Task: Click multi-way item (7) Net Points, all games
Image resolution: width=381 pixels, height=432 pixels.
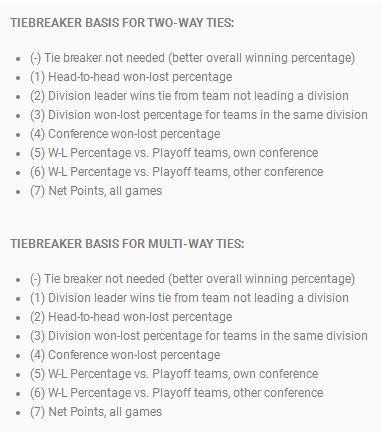Action: 96,412
